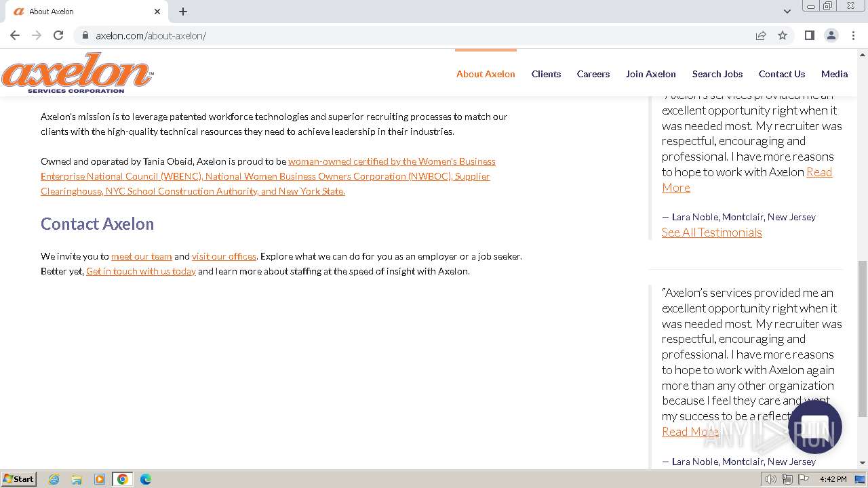Open Search Jobs in the navigation
Image resolution: width=868 pixels, height=488 pixels.
pyautogui.click(x=717, y=74)
